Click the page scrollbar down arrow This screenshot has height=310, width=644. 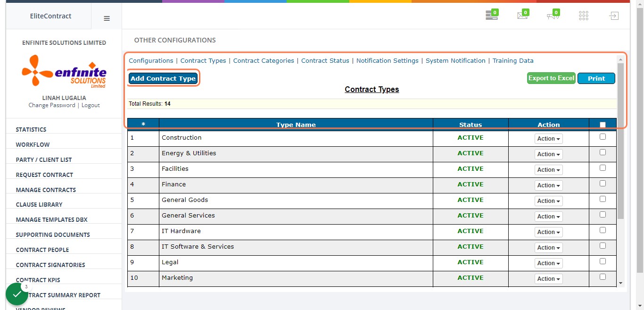[x=640, y=306]
